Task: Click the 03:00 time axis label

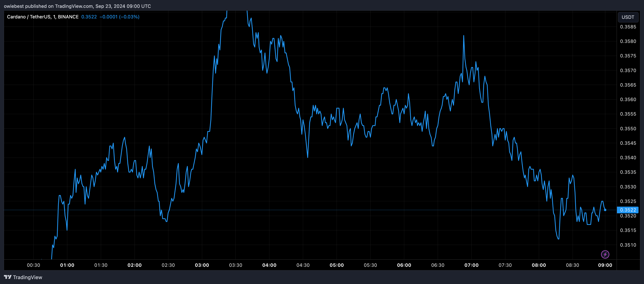Action: click(202, 265)
